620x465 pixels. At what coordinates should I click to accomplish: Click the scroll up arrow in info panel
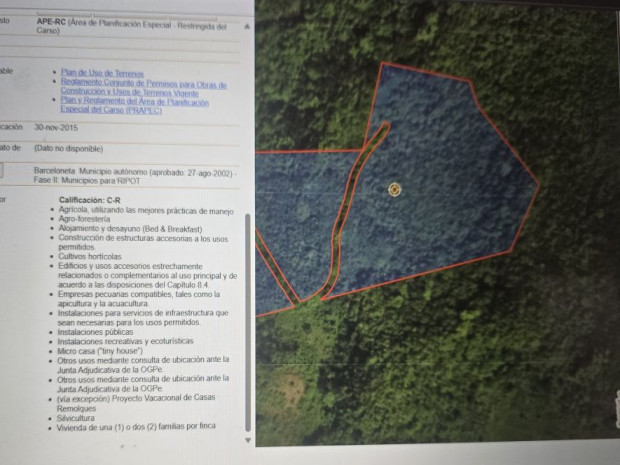coord(246,26)
